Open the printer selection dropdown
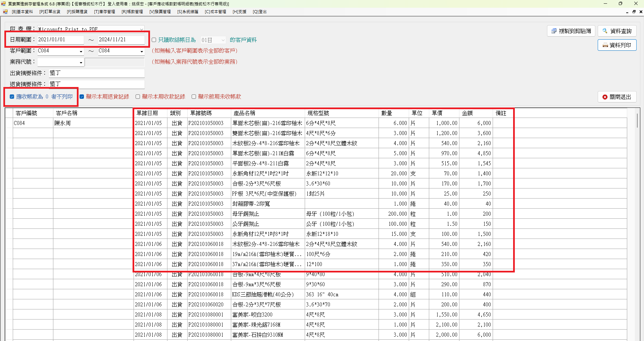Image resolution: width=644 pixels, height=341 pixels. coord(142,29)
